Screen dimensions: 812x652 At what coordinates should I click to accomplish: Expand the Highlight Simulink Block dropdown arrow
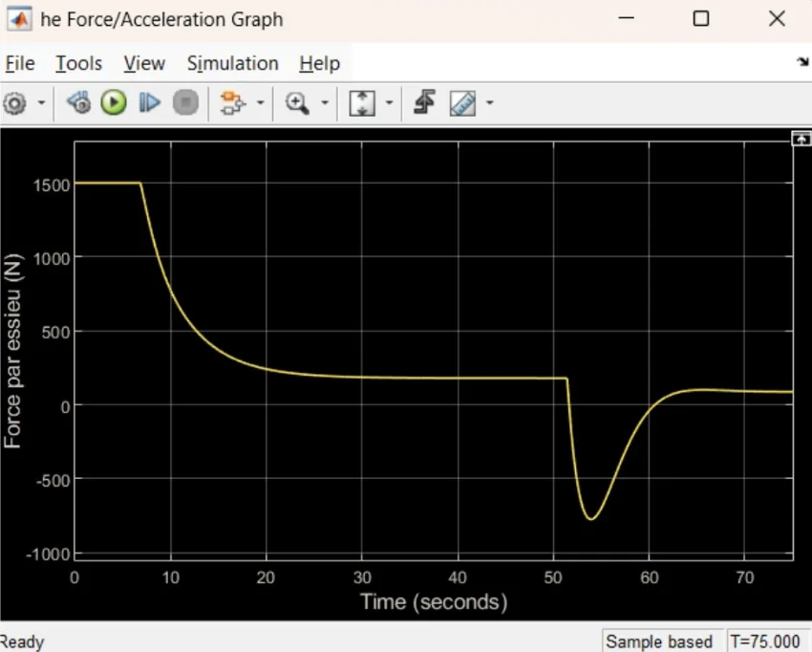(x=261, y=102)
